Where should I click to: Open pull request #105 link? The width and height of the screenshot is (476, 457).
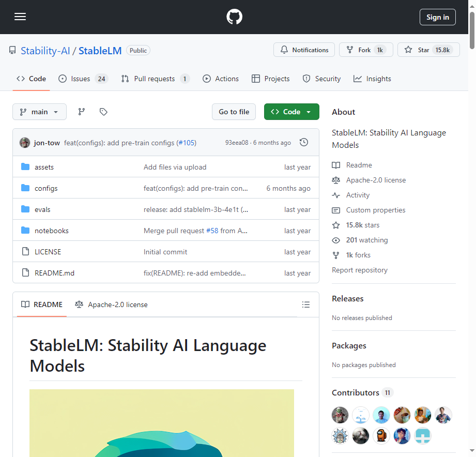187,143
